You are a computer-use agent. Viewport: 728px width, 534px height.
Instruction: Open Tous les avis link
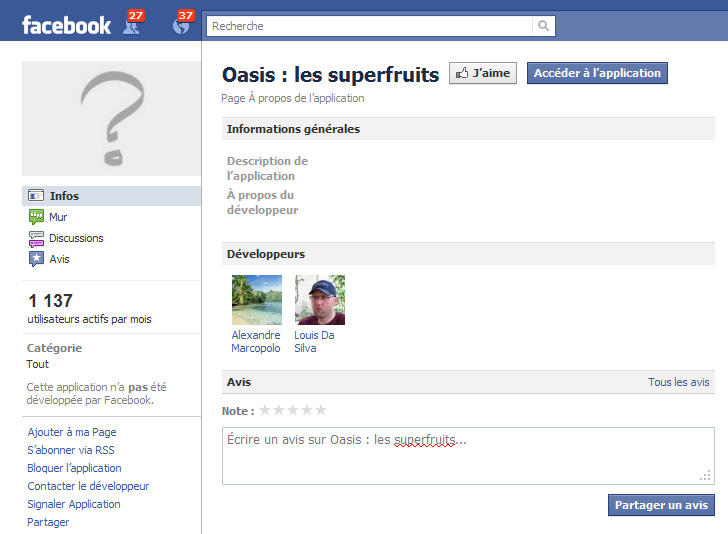[678, 382]
